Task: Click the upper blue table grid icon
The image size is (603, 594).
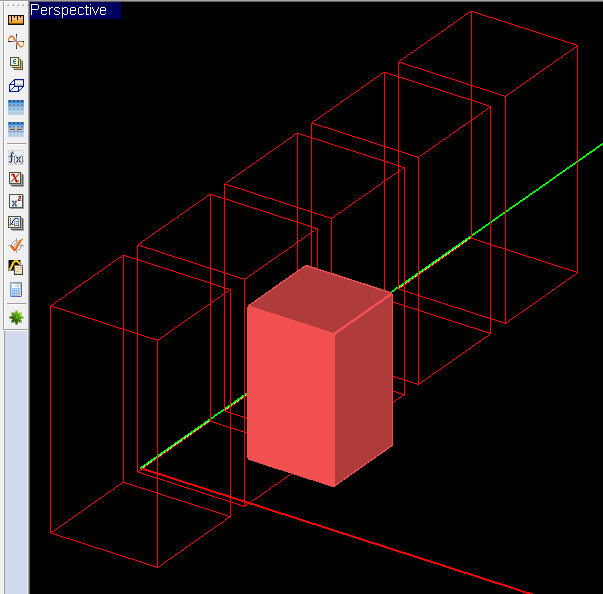Action: (16, 107)
